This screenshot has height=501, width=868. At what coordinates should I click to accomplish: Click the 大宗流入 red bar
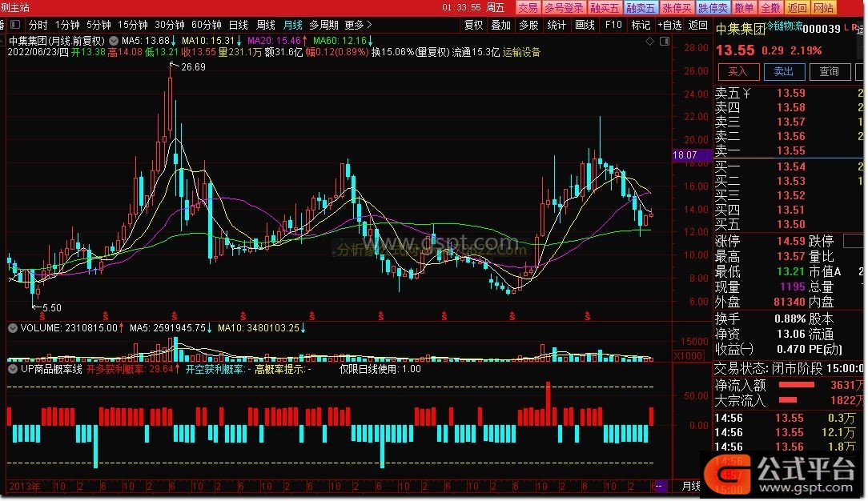click(x=788, y=400)
